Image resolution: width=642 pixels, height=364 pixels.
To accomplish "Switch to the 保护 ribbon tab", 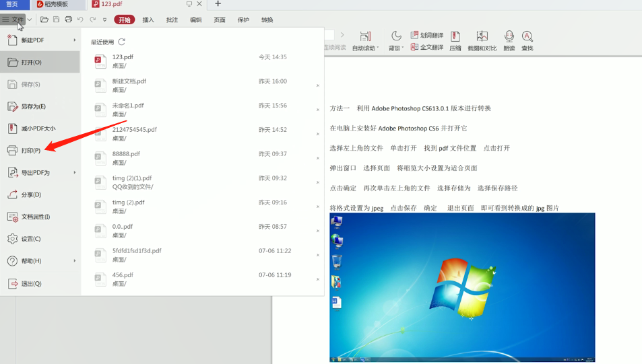I will (x=243, y=20).
